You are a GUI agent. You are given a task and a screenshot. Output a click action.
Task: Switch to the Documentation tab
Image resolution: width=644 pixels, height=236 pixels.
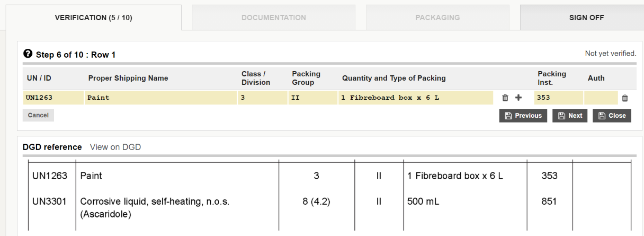(x=273, y=18)
